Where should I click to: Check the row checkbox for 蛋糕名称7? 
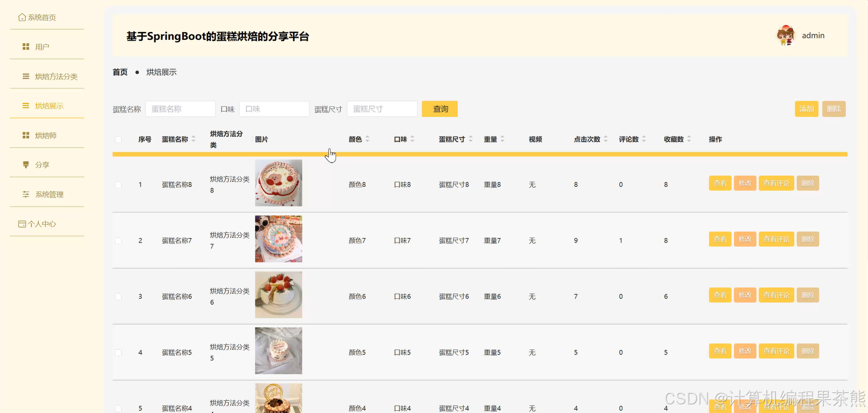coord(118,240)
